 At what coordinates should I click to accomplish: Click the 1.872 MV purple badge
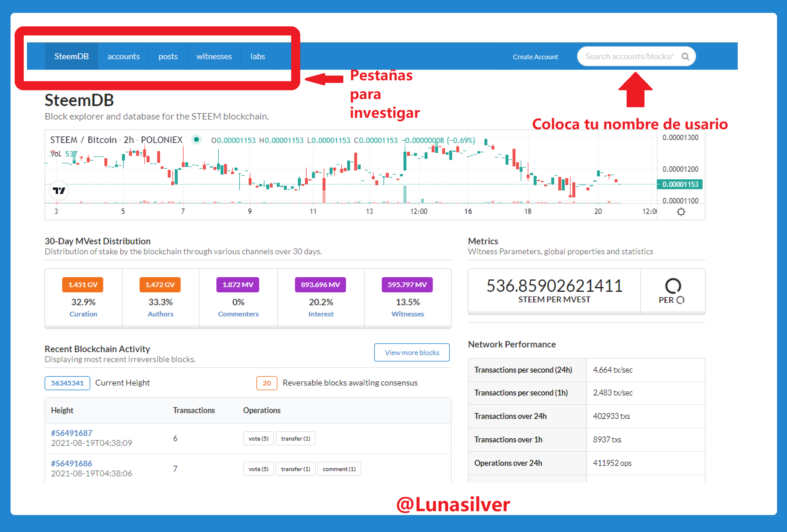coord(238,285)
